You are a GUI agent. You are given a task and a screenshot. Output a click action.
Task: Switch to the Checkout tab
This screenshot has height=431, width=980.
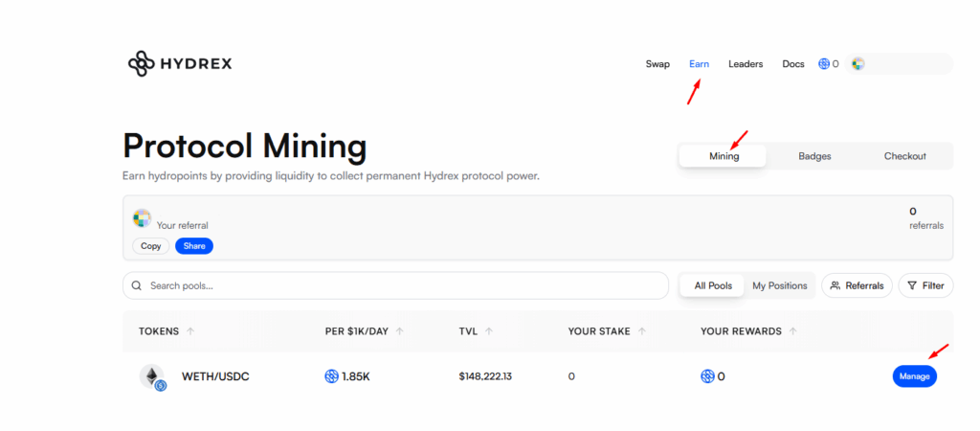[905, 156]
